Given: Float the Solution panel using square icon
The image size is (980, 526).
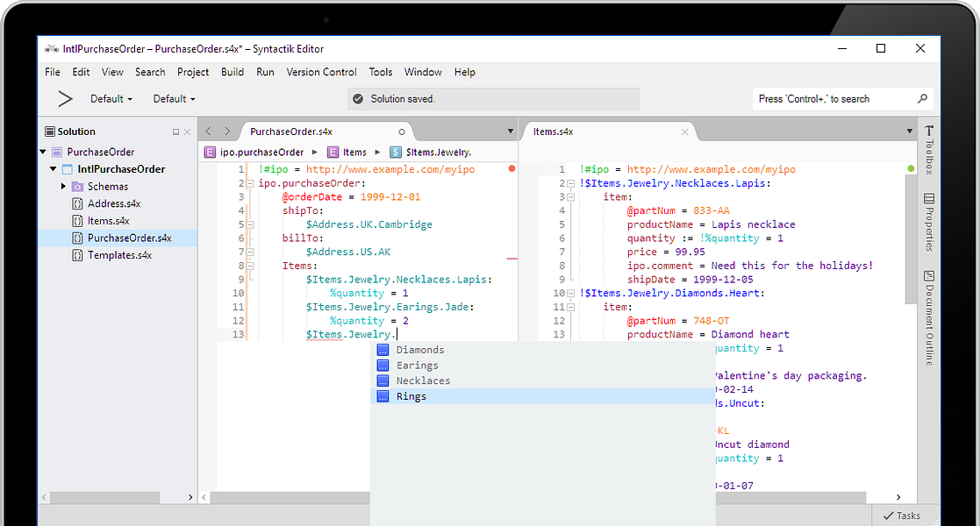Looking at the screenshot, I should 176,131.
